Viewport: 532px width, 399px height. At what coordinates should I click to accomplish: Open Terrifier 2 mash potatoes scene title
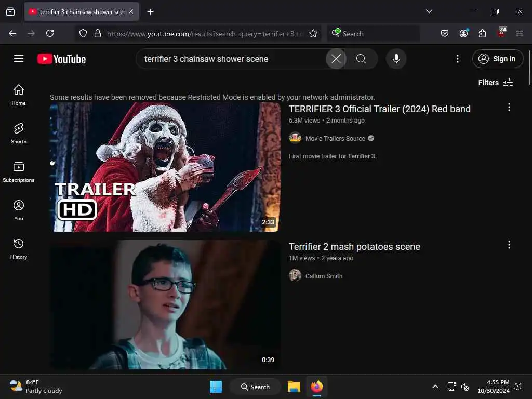pos(354,247)
